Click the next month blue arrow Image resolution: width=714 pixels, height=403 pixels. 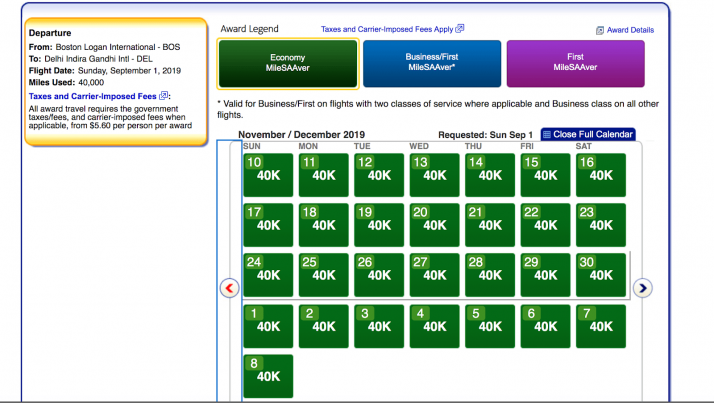click(x=643, y=288)
